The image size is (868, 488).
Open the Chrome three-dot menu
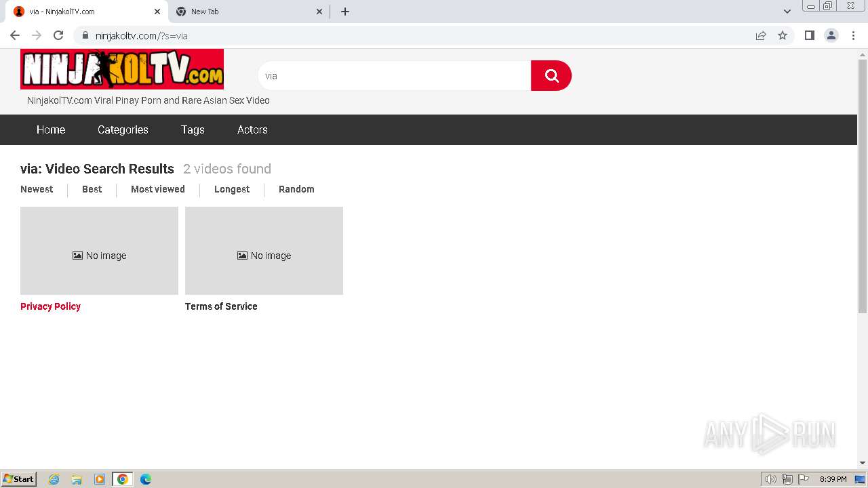click(853, 35)
